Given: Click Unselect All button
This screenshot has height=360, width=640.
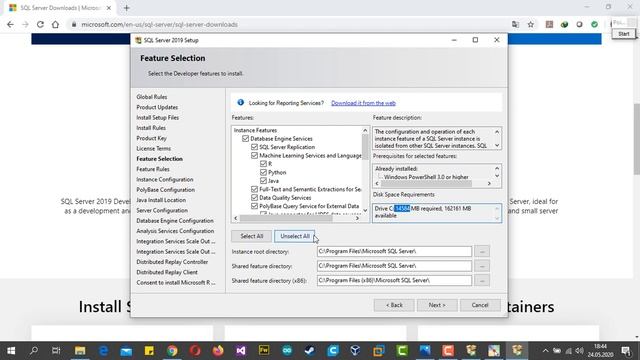Looking at the screenshot, I should [295, 236].
